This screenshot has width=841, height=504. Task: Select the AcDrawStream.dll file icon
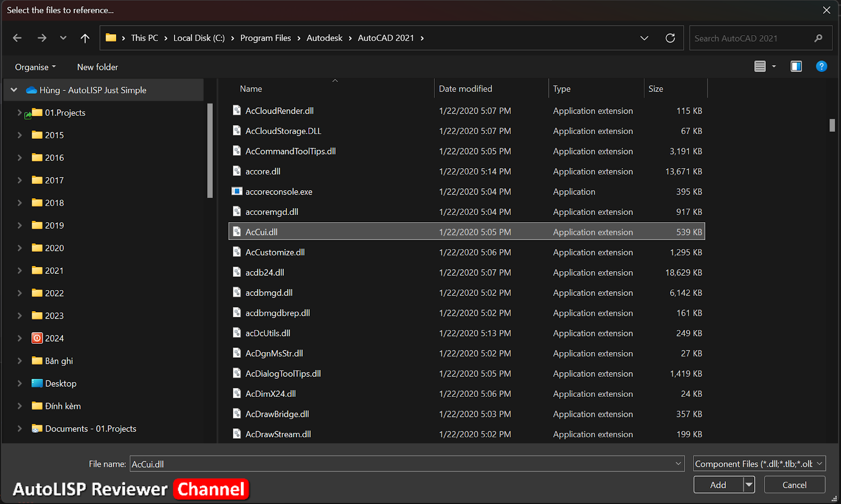(x=237, y=434)
